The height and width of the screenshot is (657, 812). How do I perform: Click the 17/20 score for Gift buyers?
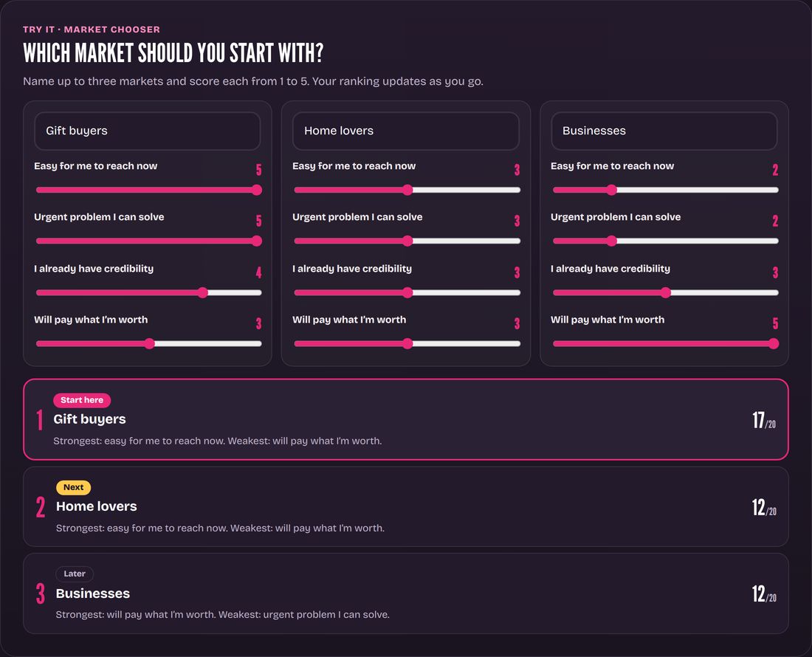tap(764, 420)
